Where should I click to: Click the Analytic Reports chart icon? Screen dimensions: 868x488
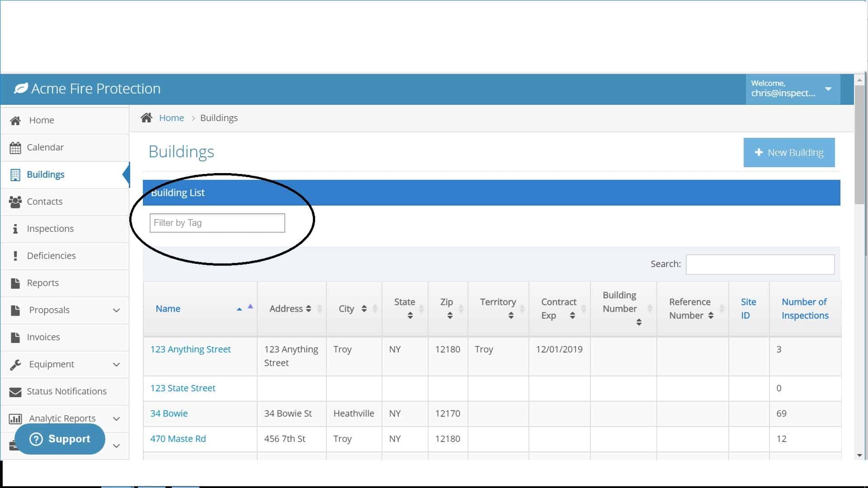pos(15,419)
